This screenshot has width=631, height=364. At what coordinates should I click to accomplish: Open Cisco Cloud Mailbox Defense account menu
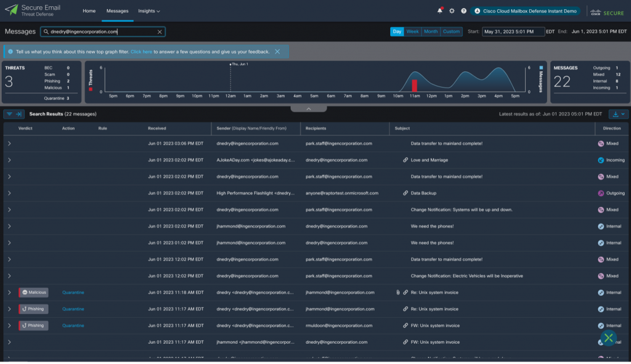(526, 11)
